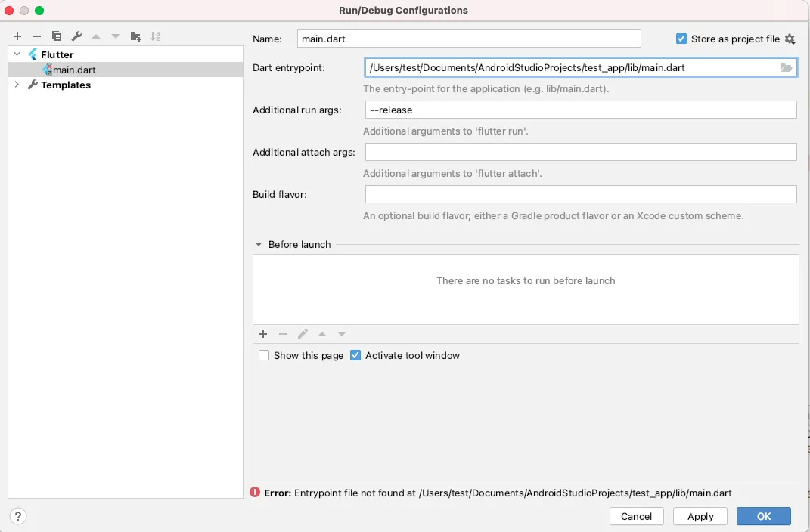The image size is (810, 532).
Task: Remove the selected configuration with minus icon
Action: point(36,36)
